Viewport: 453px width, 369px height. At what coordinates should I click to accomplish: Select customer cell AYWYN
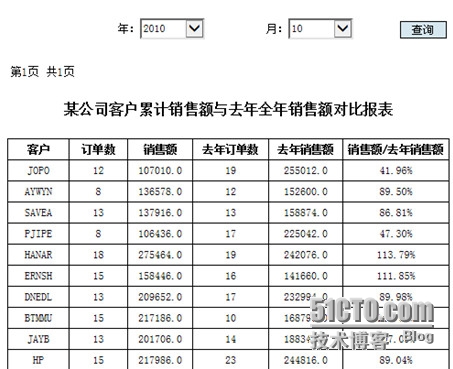coord(38,192)
